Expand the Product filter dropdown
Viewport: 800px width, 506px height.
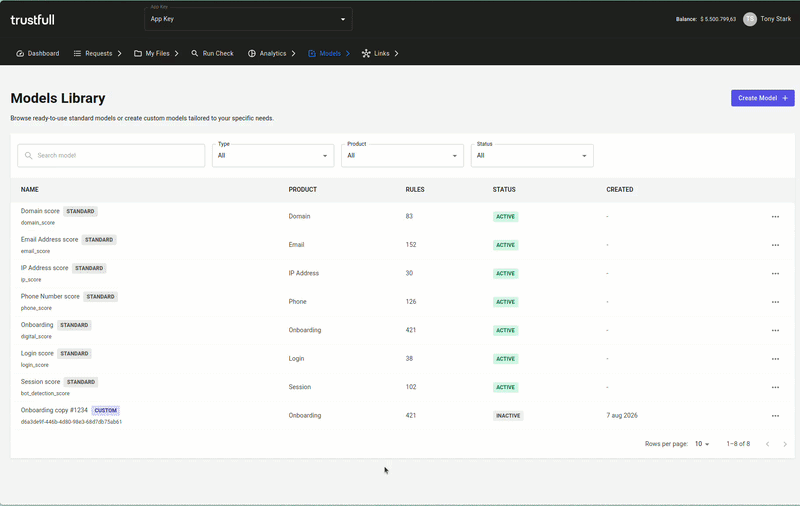click(403, 156)
